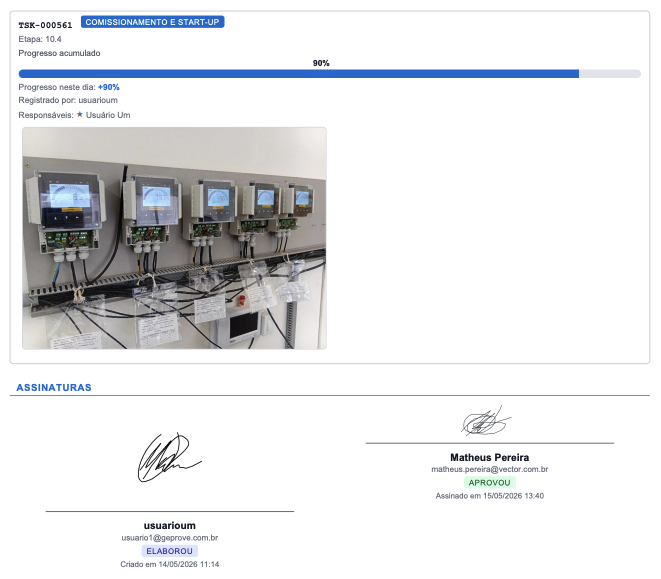Click the +90% daily progress value
The image size is (661, 579).
pyautogui.click(x=109, y=87)
